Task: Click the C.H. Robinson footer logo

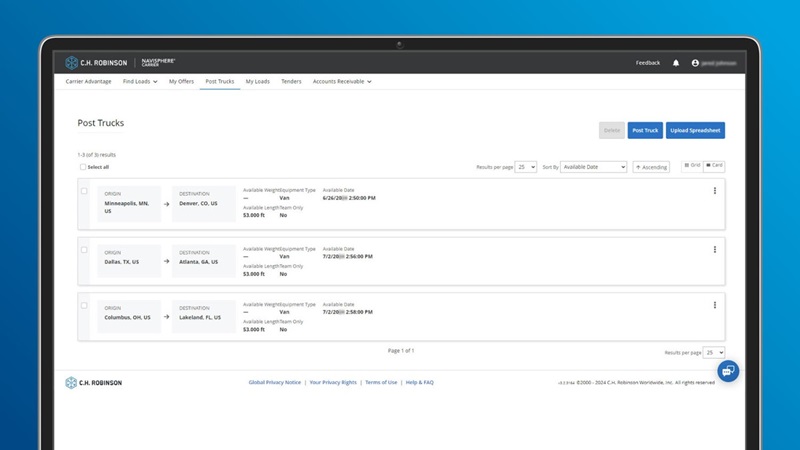Action: (x=93, y=383)
